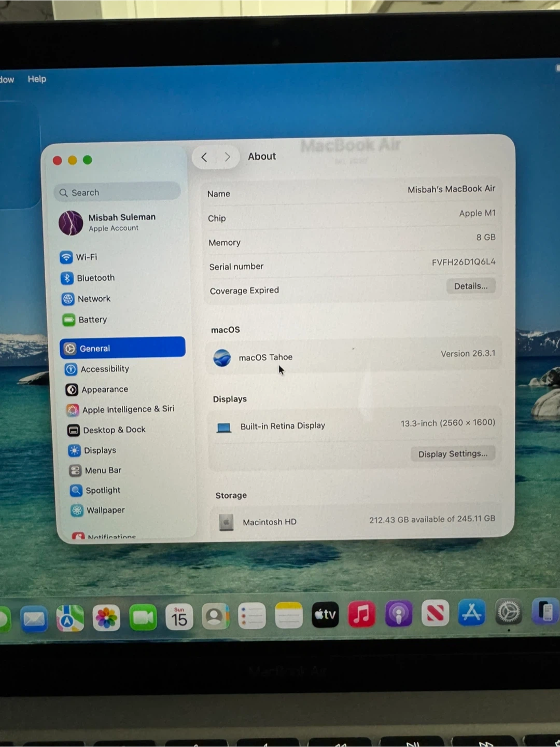The height and width of the screenshot is (747, 560).
Task: Click the Details button for coverage
Action: pos(470,286)
